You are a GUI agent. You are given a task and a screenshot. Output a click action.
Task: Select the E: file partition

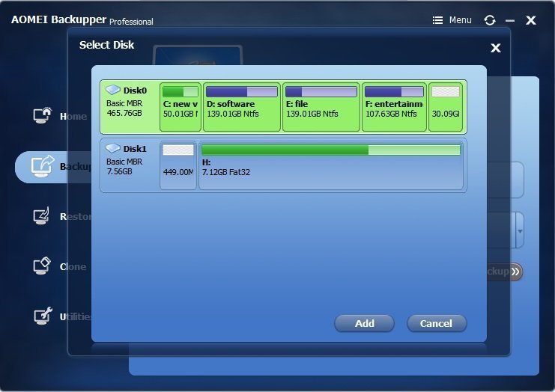coord(321,107)
